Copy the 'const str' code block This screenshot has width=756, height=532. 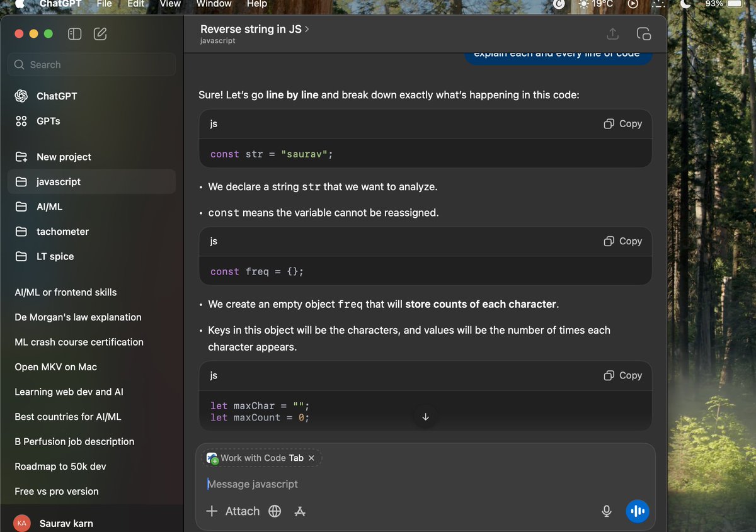tap(622, 123)
